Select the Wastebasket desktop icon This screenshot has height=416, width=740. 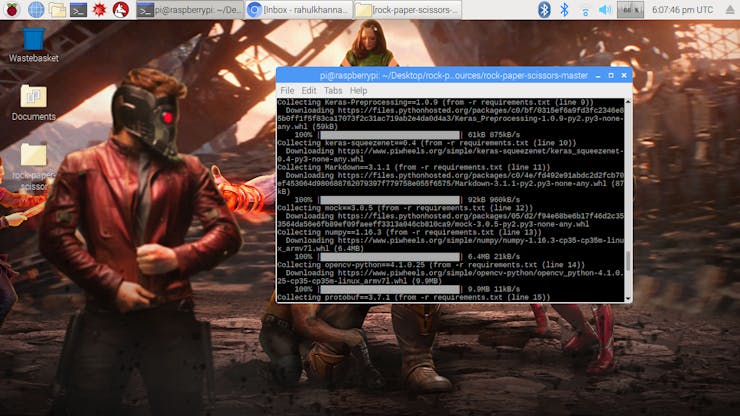tap(34, 45)
